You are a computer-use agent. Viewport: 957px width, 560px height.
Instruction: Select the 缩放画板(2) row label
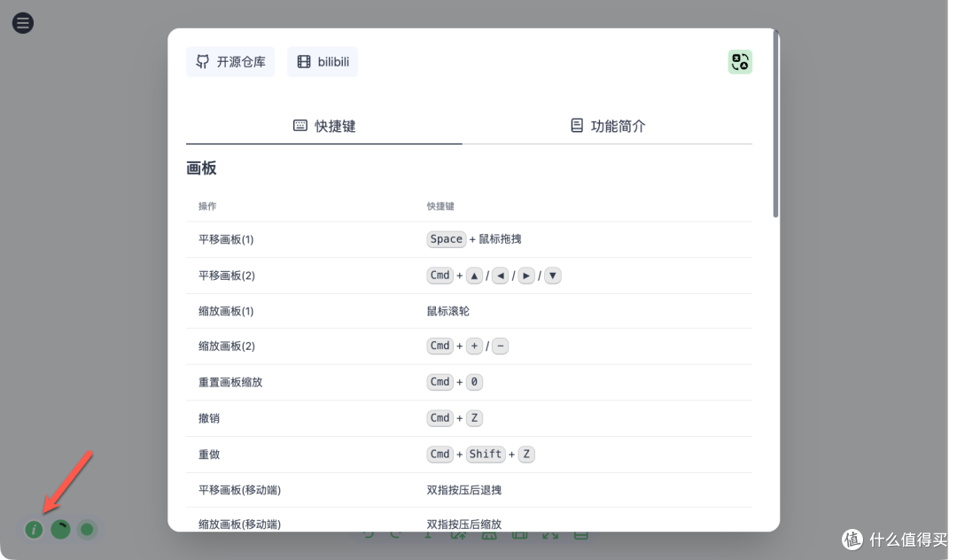pyautogui.click(x=227, y=346)
